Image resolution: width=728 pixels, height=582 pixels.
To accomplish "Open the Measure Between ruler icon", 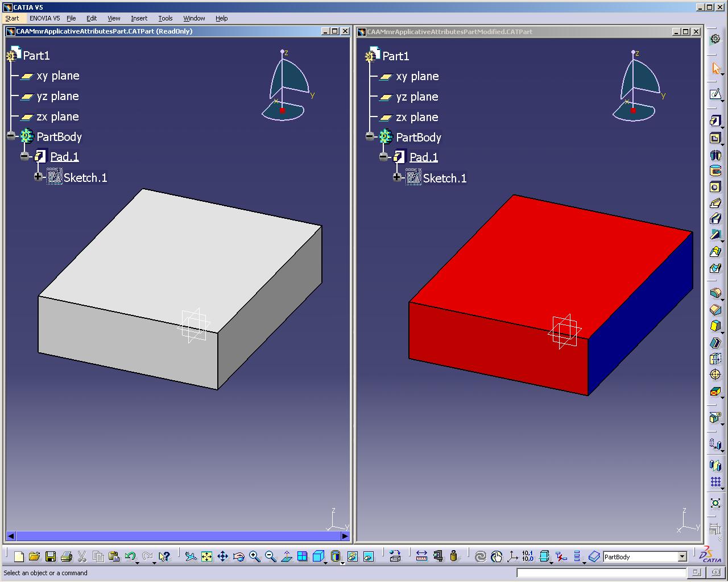I will click(421, 556).
